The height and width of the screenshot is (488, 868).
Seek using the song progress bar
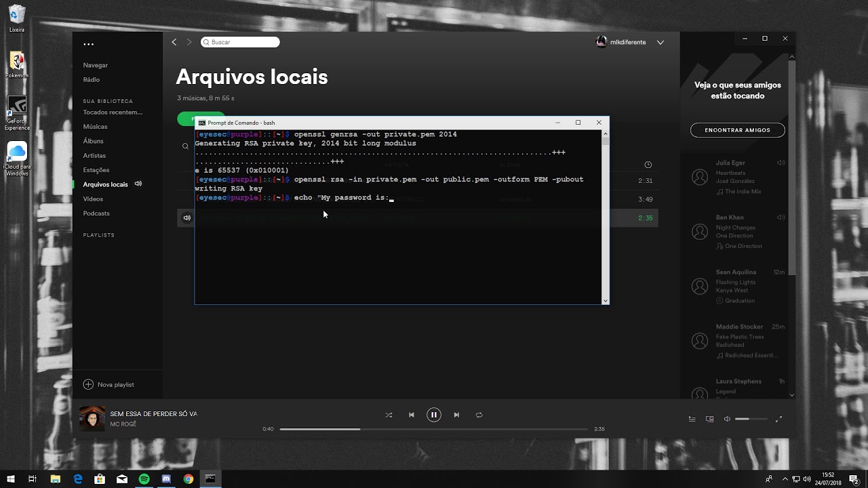[434, 429]
